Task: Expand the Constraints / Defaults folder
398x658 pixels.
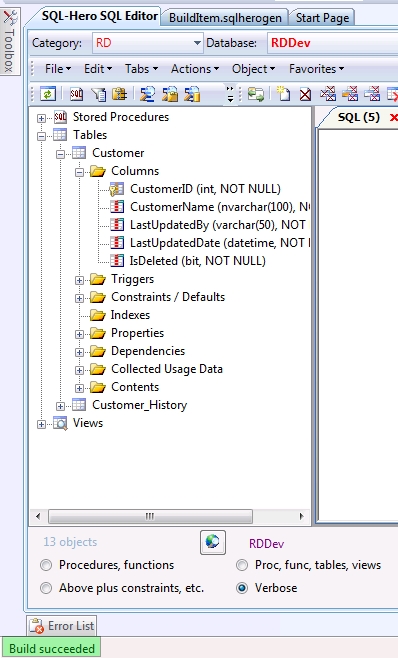Action: point(79,298)
